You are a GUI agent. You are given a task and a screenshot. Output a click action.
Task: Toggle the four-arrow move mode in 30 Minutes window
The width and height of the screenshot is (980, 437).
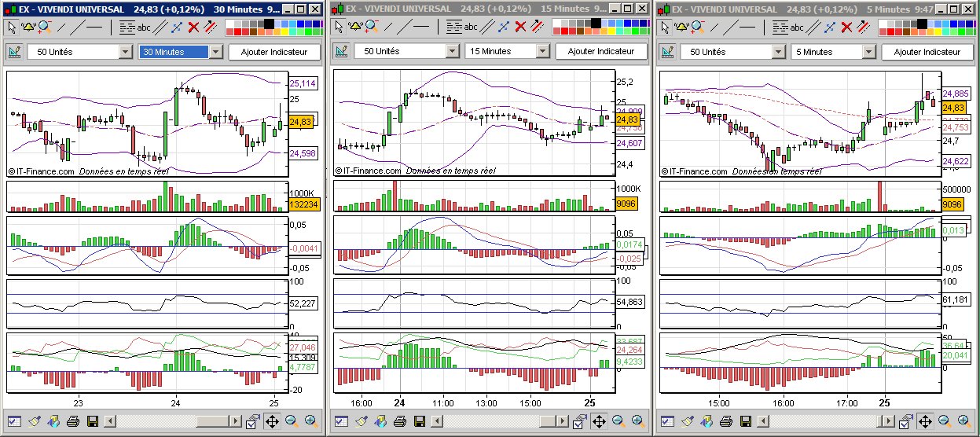click(x=271, y=421)
